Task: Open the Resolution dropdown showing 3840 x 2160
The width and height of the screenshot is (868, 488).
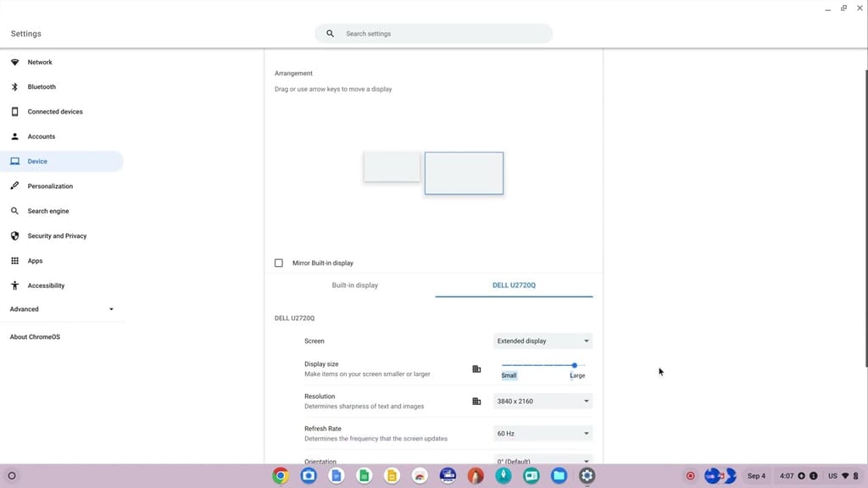Action: coord(542,401)
